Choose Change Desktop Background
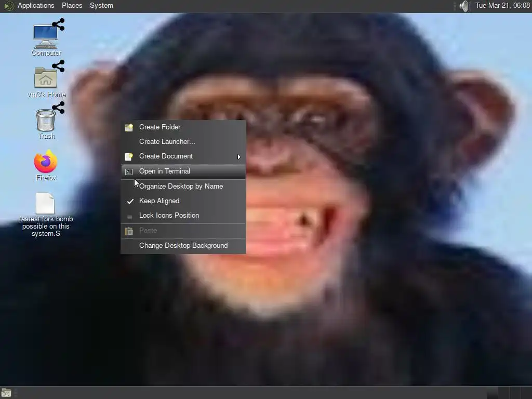The image size is (532, 399). click(183, 245)
